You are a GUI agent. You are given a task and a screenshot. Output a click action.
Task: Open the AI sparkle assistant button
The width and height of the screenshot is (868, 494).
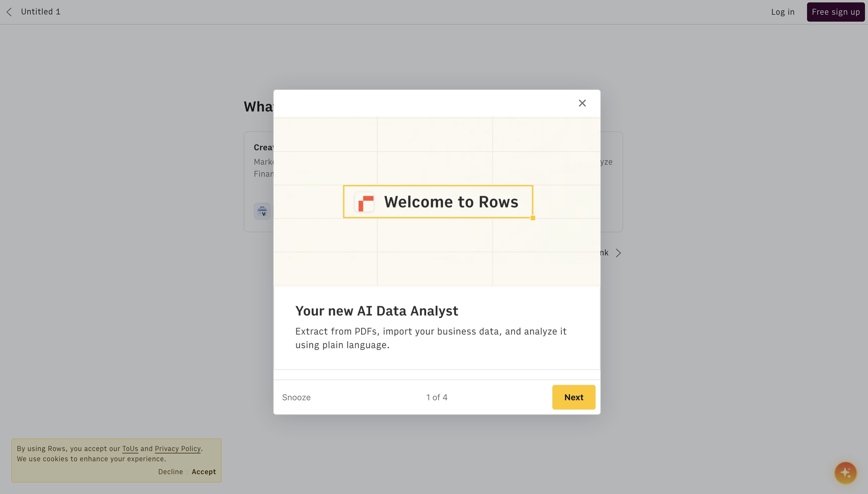tap(845, 473)
